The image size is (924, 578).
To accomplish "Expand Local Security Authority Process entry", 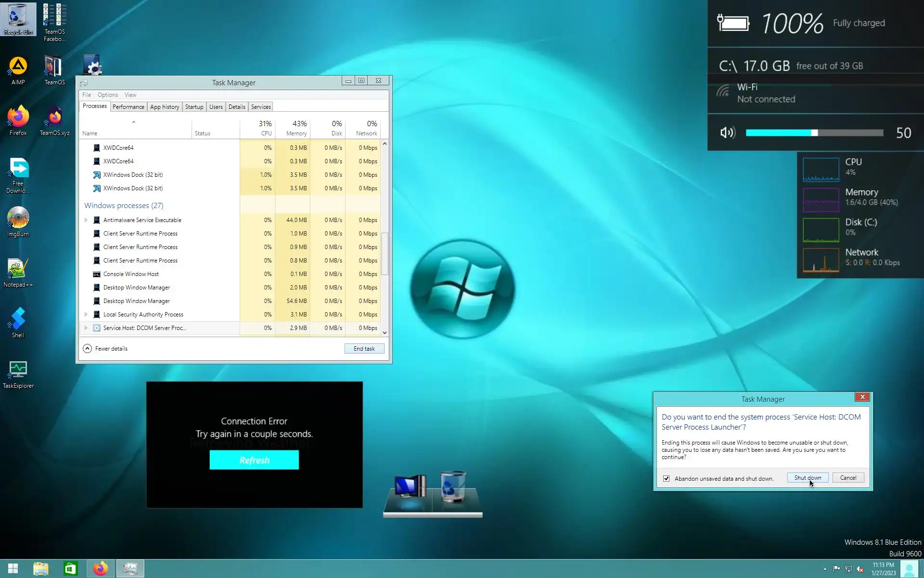I will 86,315.
